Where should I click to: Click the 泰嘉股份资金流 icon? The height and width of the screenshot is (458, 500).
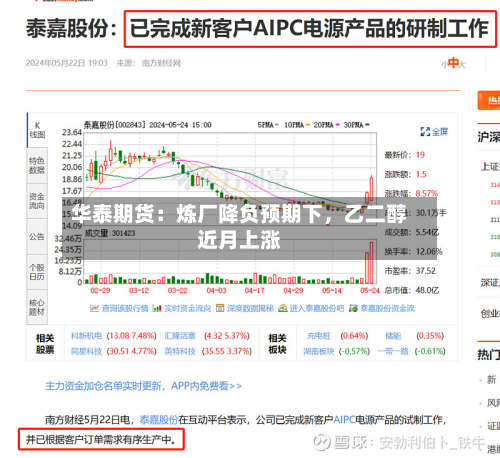353,308
